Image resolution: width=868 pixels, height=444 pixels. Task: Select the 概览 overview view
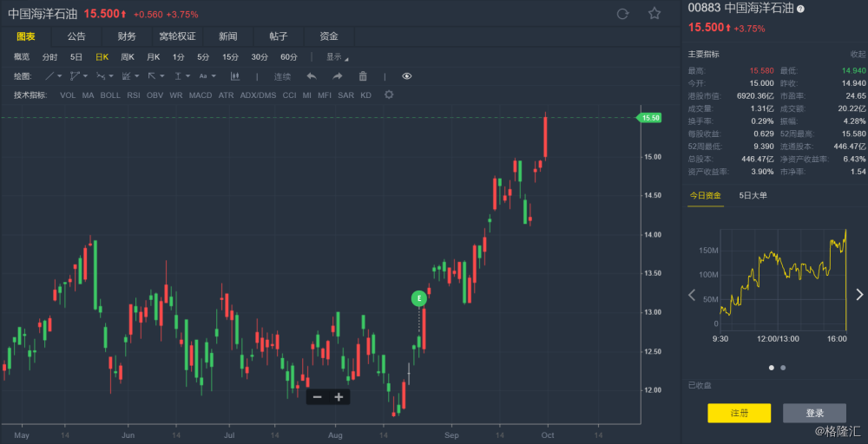pos(22,57)
